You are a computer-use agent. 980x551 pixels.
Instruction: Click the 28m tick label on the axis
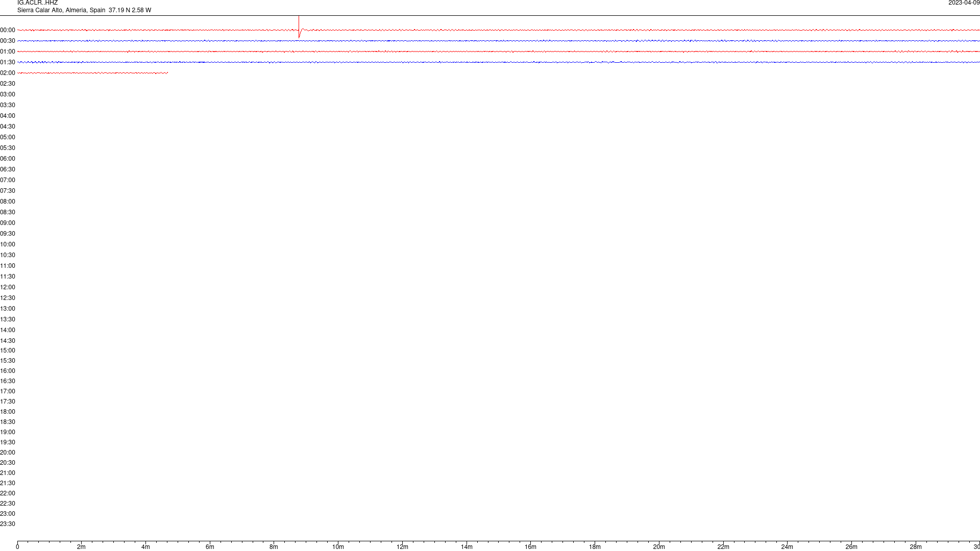point(916,547)
